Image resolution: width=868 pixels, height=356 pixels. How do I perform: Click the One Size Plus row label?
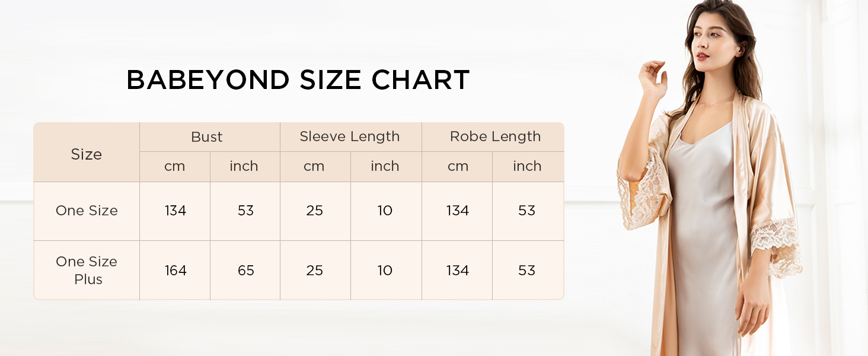point(87,270)
